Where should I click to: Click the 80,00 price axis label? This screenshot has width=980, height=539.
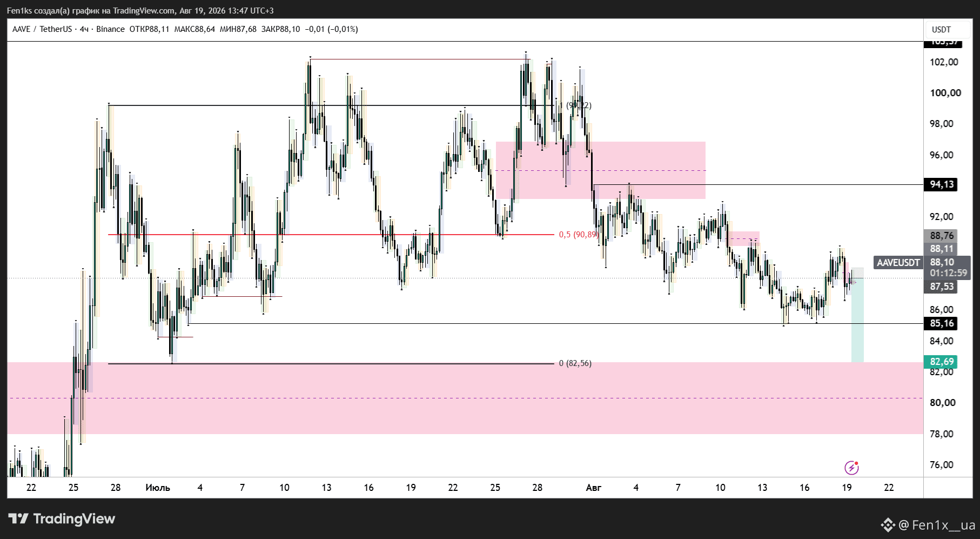point(942,403)
